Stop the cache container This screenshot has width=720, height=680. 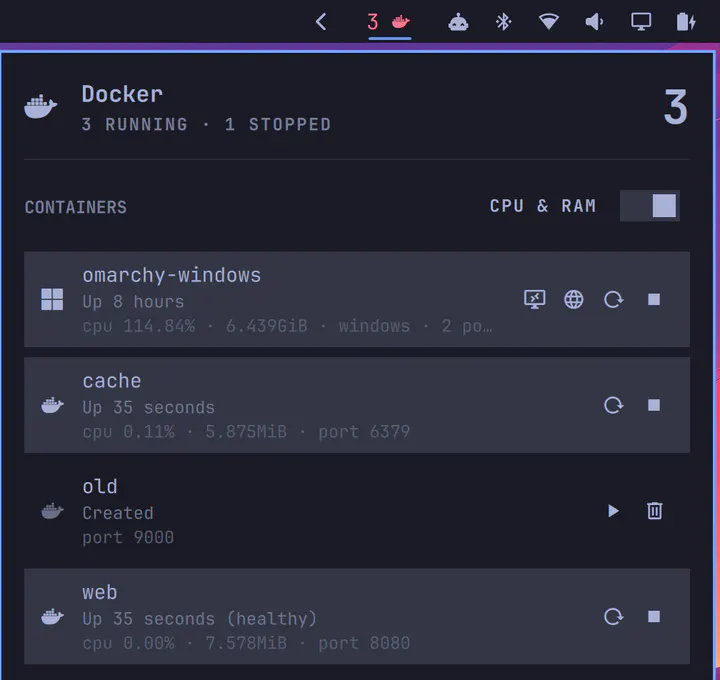(x=654, y=405)
